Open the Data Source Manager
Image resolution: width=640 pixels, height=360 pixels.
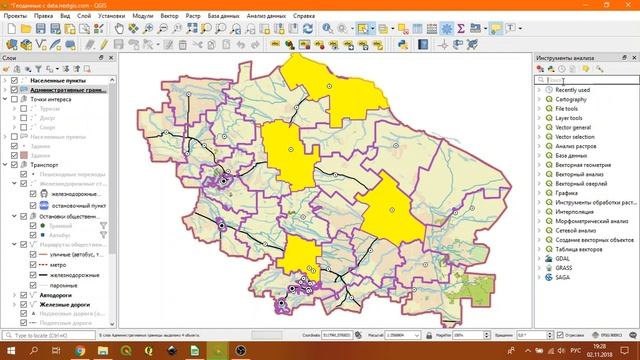(11, 44)
